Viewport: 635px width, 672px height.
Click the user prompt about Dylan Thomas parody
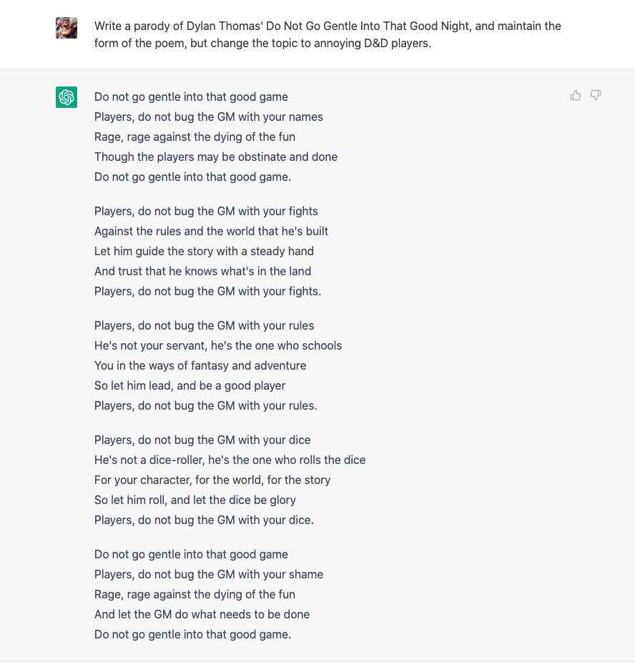(328, 35)
